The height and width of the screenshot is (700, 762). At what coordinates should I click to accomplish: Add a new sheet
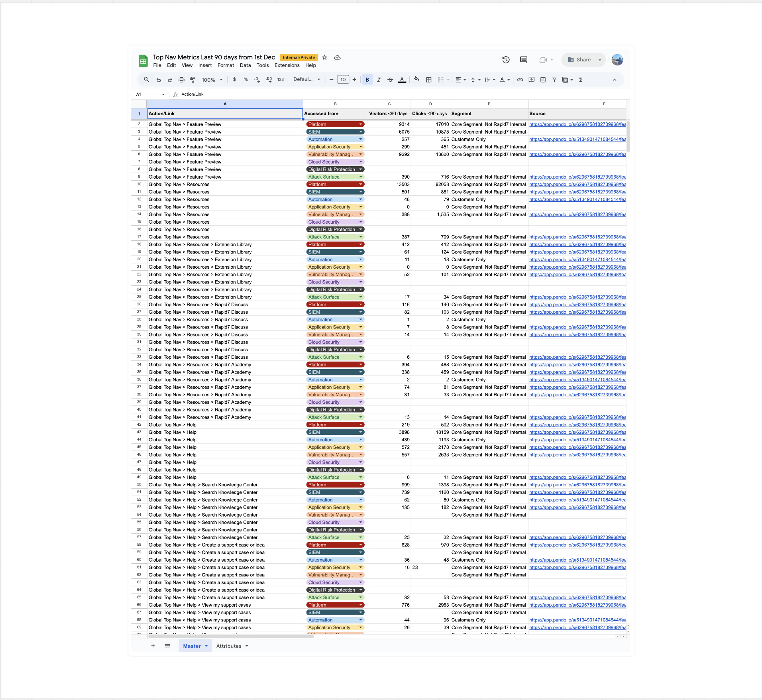pos(153,646)
